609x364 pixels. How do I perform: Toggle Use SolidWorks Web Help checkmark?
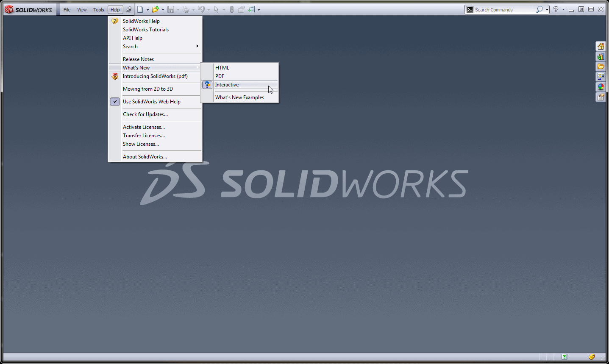(x=115, y=102)
